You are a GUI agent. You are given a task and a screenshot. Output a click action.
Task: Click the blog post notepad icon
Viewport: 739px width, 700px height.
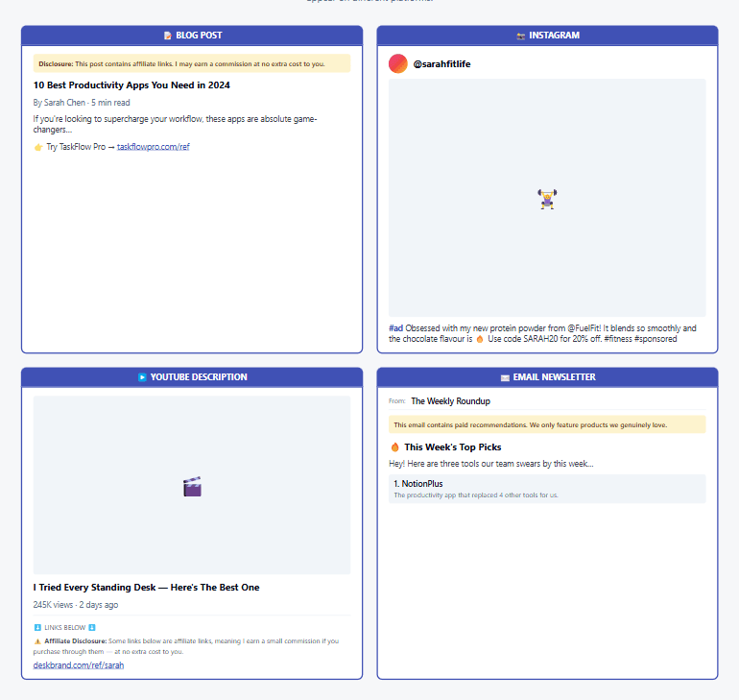167,36
